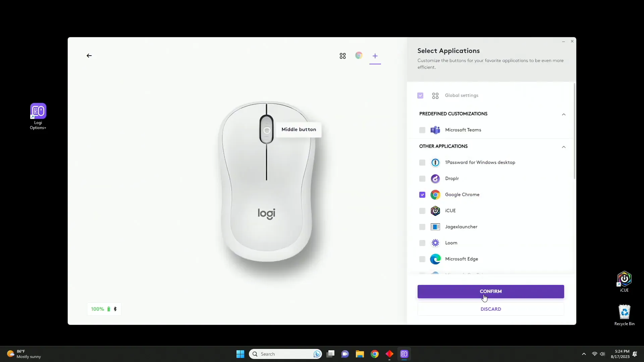Click the taskbar Search box
The width and height of the screenshot is (644, 362).
(285, 354)
